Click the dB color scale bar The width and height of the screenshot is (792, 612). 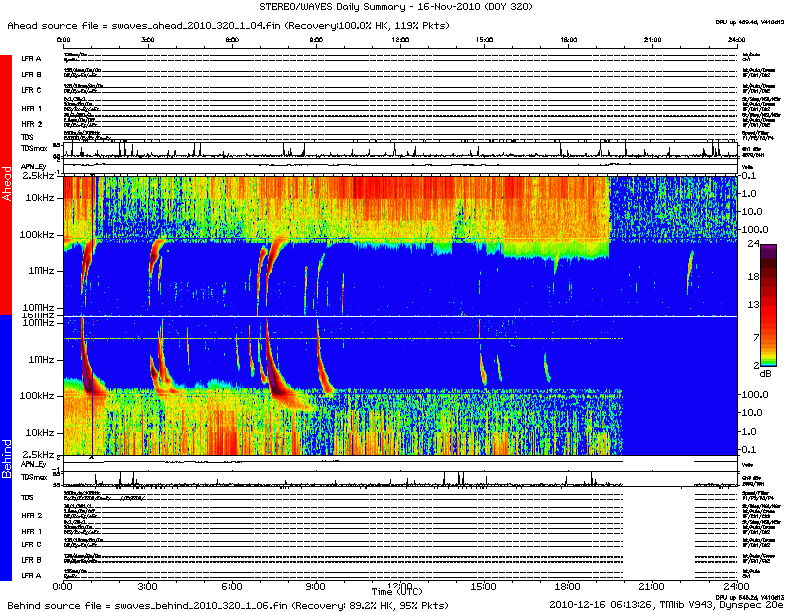pos(768,306)
